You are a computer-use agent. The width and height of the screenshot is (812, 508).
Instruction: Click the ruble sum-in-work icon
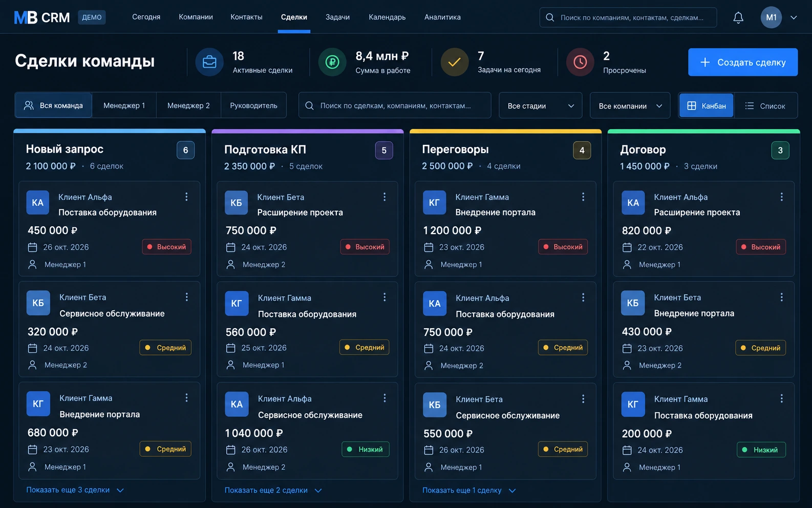tap(332, 62)
